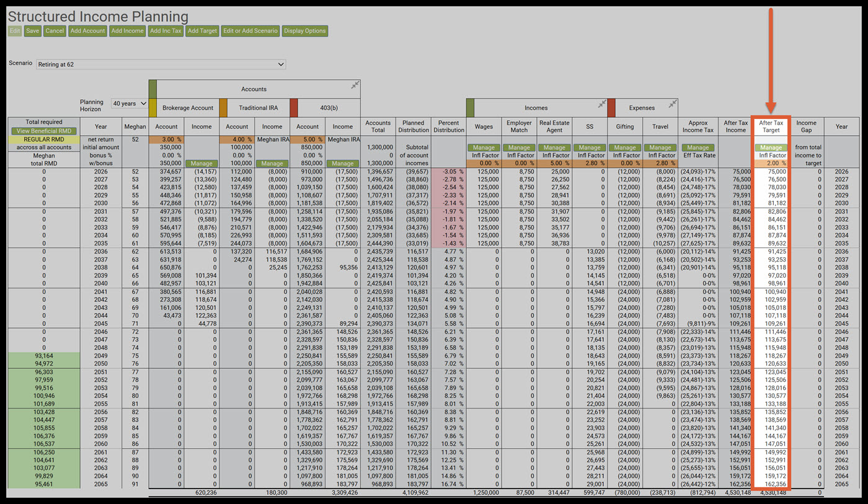Click the After Tax Income column header

pos(735,126)
